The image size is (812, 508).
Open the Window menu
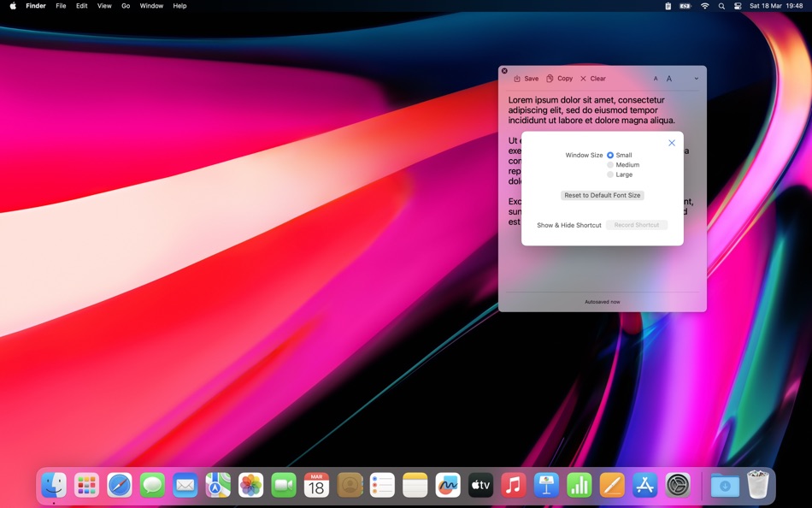[151, 6]
